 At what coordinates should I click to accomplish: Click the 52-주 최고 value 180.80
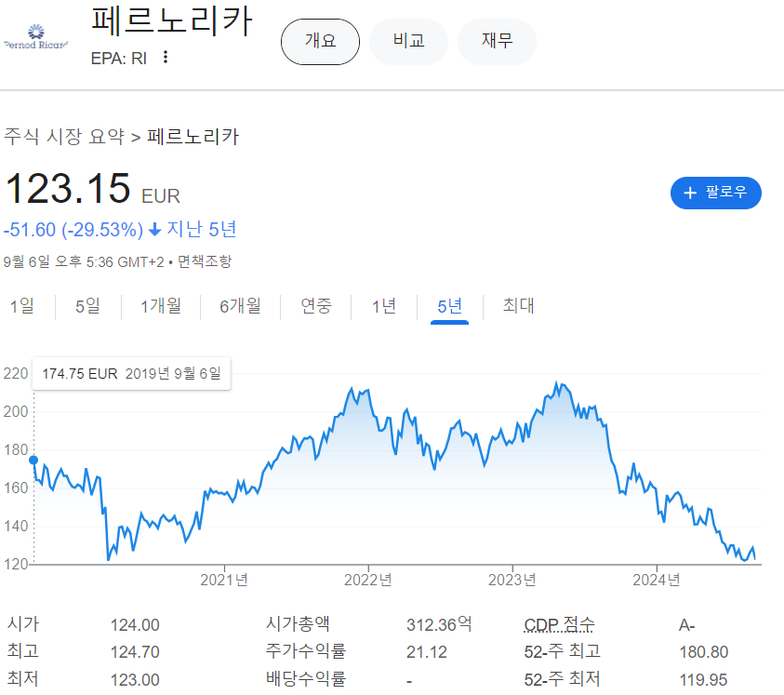pos(703,652)
